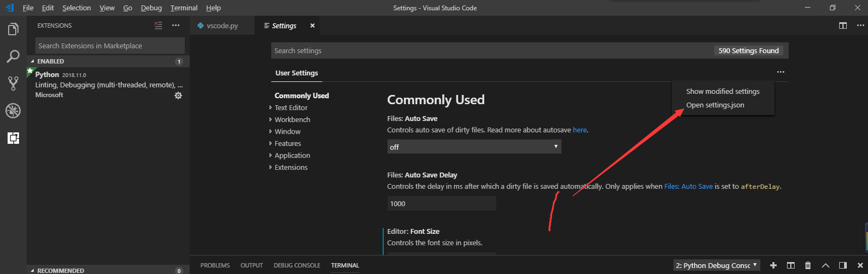The width and height of the screenshot is (868, 274).
Task: Open the Source Control view
Action: click(13, 83)
